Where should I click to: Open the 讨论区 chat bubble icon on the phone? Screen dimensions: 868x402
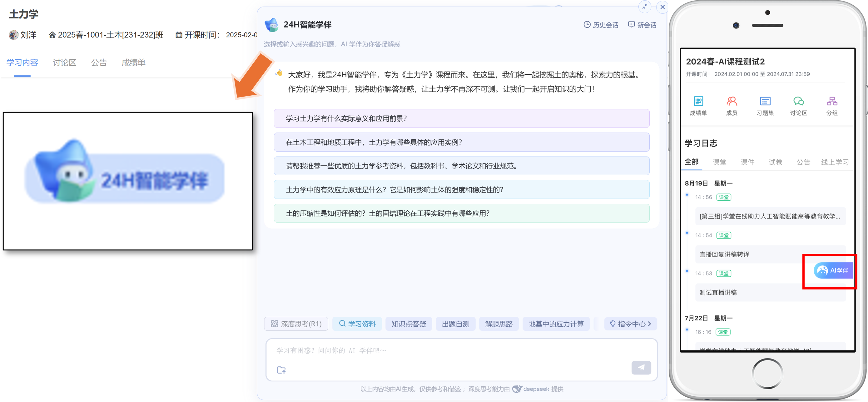(x=798, y=101)
